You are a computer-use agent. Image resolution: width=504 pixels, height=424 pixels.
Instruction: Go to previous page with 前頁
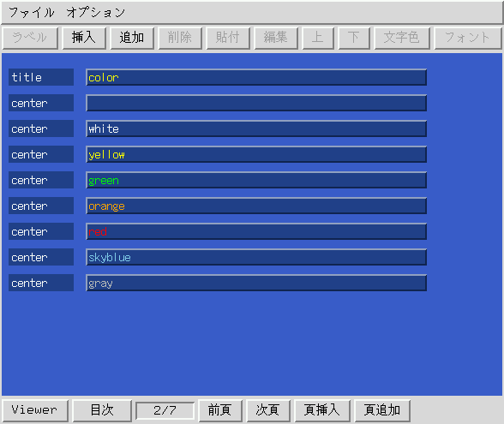[x=220, y=410]
